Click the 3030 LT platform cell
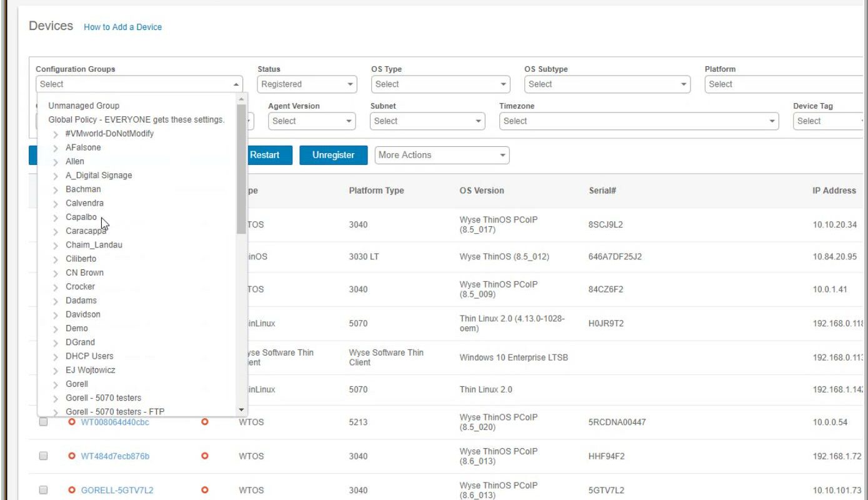This screenshot has height=500, width=868. click(x=364, y=257)
